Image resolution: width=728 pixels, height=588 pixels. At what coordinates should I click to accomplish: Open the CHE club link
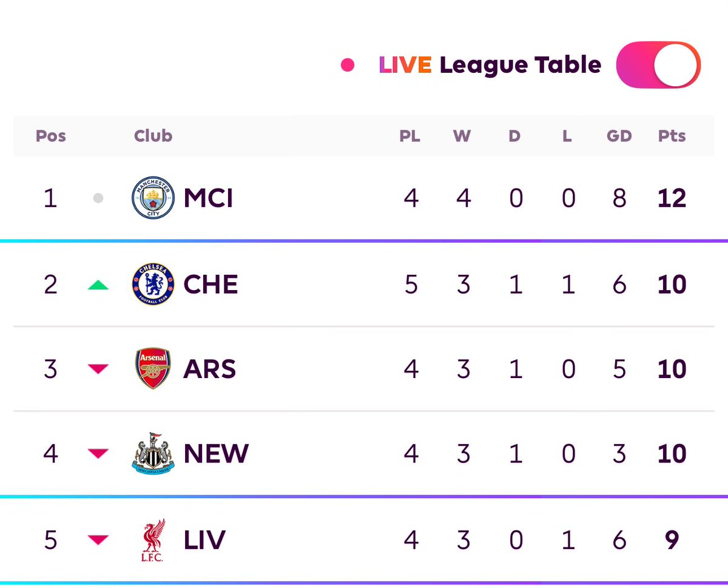coord(211,284)
